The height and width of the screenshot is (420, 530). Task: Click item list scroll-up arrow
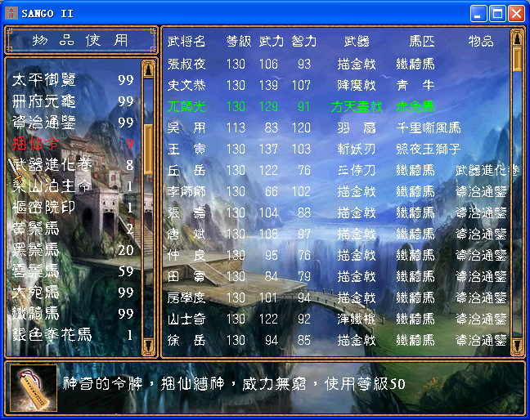click(148, 69)
